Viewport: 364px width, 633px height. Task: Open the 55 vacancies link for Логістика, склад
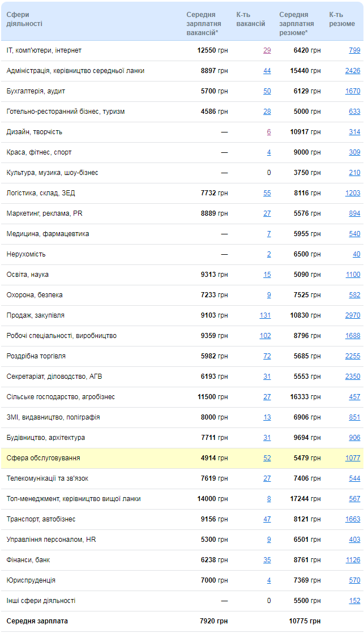pyautogui.click(x=267, y=193)
